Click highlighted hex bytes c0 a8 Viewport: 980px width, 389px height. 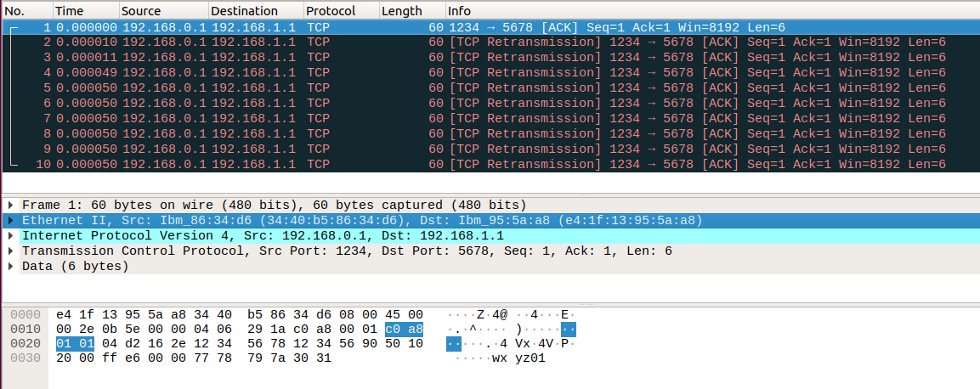tap(404, 329)
